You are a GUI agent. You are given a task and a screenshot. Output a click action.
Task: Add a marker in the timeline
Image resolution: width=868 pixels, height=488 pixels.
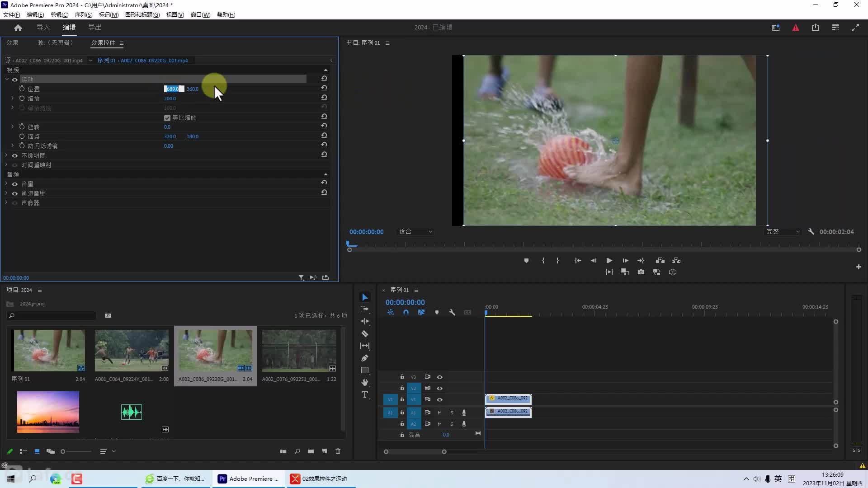coord(437,312)
